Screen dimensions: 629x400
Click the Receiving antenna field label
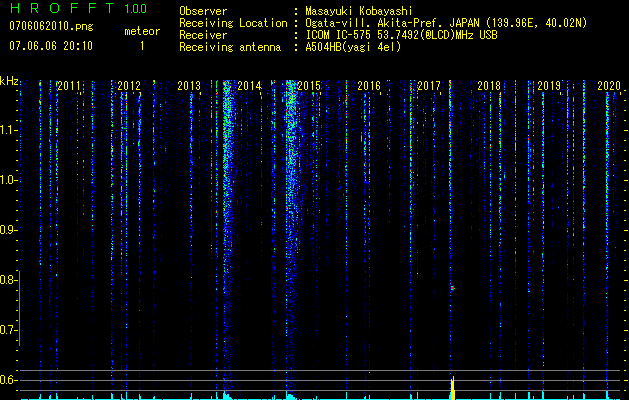(x=230, y=47)
